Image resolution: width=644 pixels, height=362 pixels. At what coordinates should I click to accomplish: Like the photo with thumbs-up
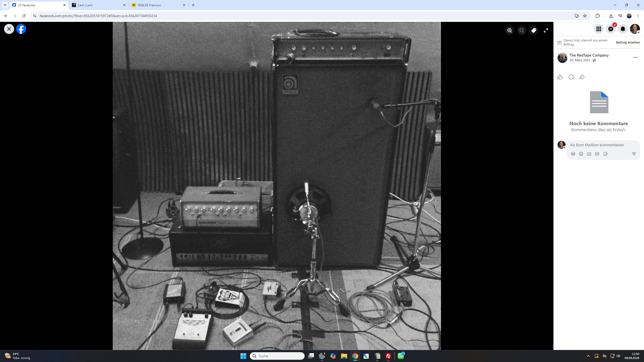tap(560, 77)
